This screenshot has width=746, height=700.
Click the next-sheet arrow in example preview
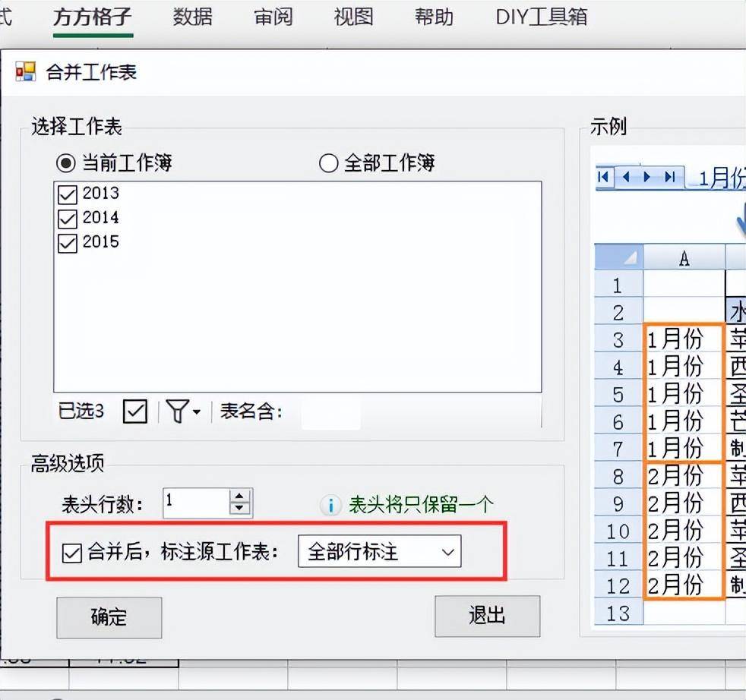pyautogui.click(x=646, y=178)
